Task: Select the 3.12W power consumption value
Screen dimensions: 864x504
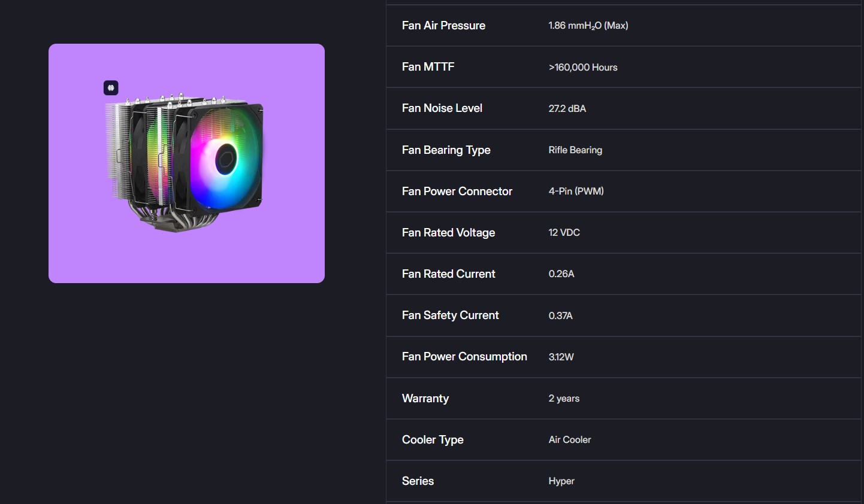Action: [x=561, y=357]
